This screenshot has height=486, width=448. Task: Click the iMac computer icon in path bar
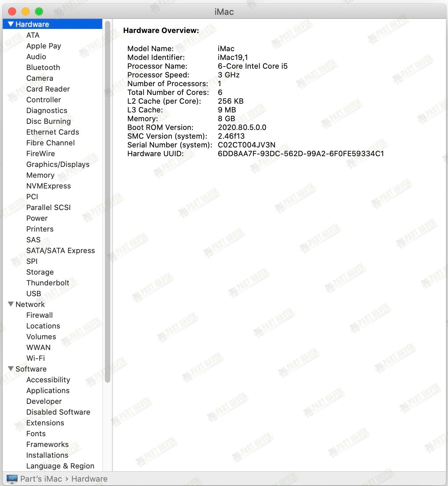[12, 479]
